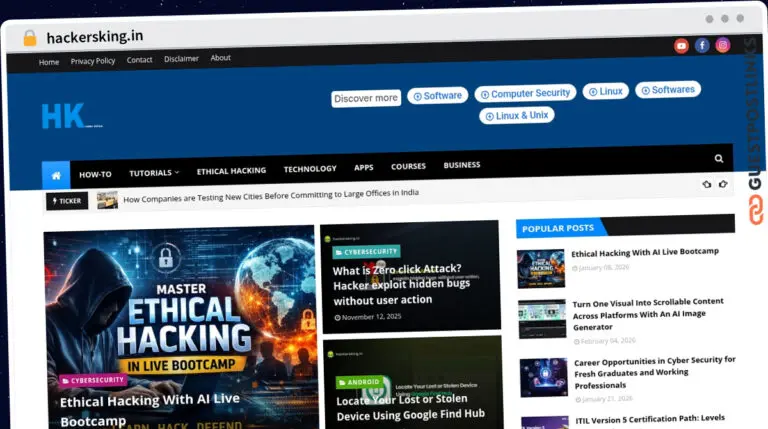Go to the Courses menu item

[x=408, y=166]
